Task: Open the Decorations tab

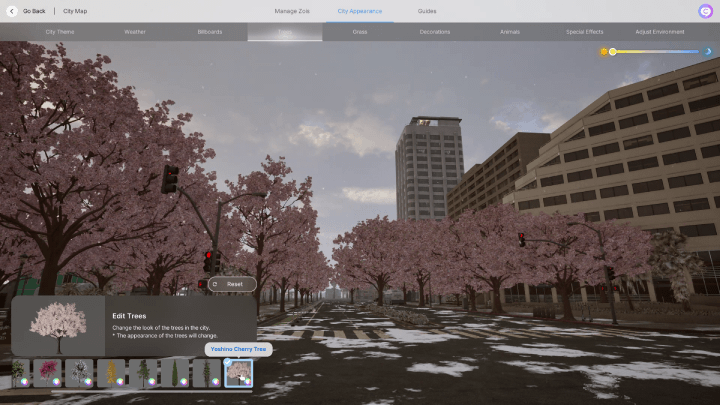Action: (x=435, y=32)
